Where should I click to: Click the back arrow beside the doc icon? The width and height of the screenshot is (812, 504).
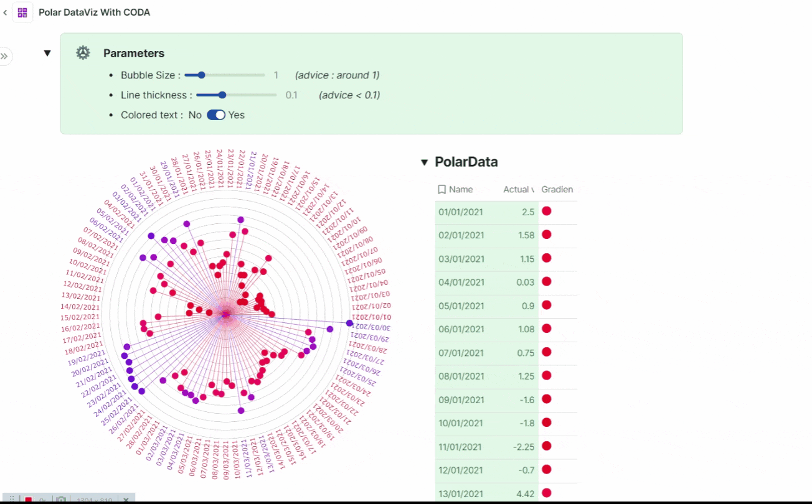(6, 12)
